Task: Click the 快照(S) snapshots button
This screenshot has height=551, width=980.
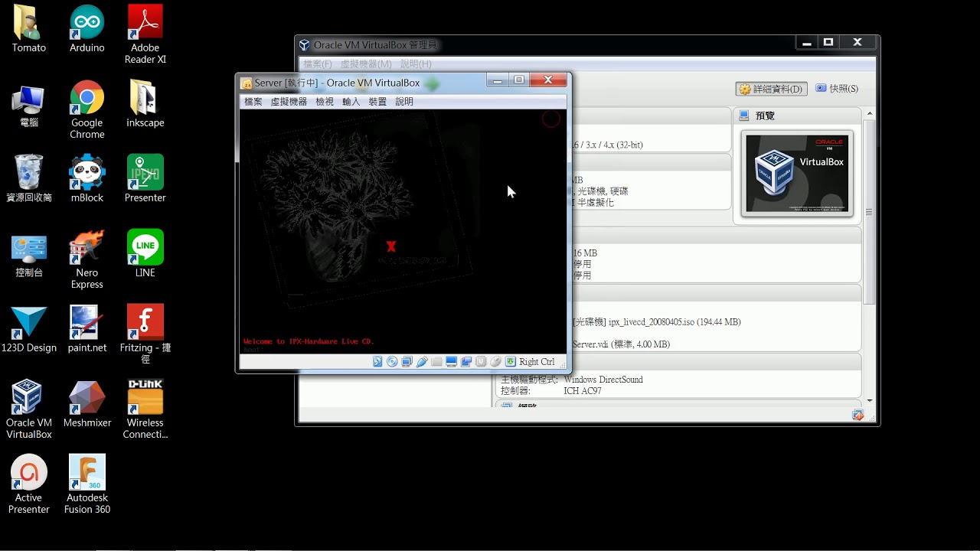Action: (837, 89)
